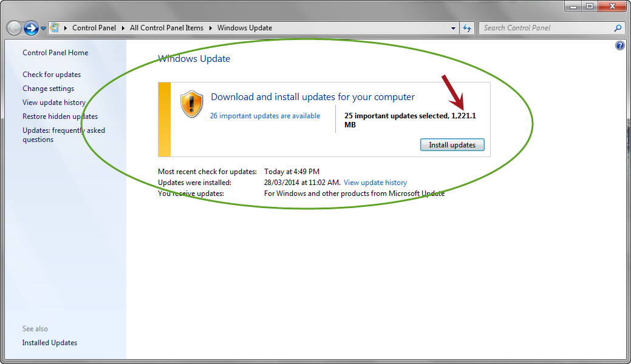The image size is (631, 364).
Task: Click the Forward navigation arrow
Action: click(x=31, y=28)
